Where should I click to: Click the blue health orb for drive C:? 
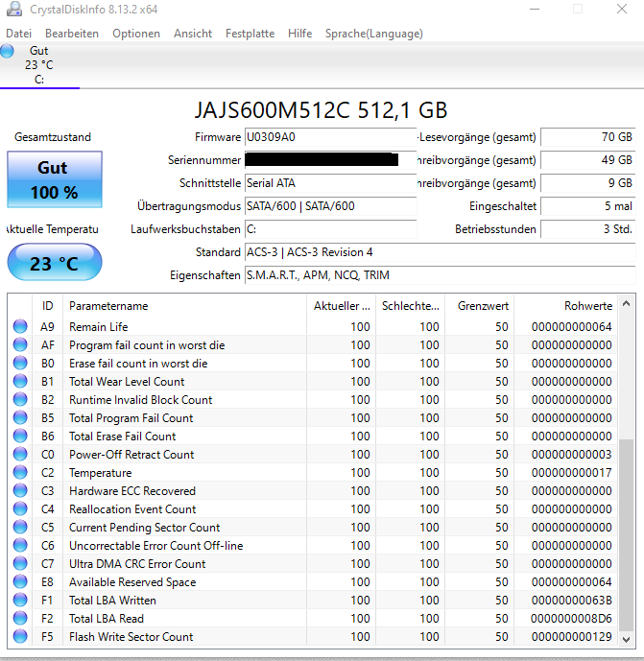click(x=7, y=51)
